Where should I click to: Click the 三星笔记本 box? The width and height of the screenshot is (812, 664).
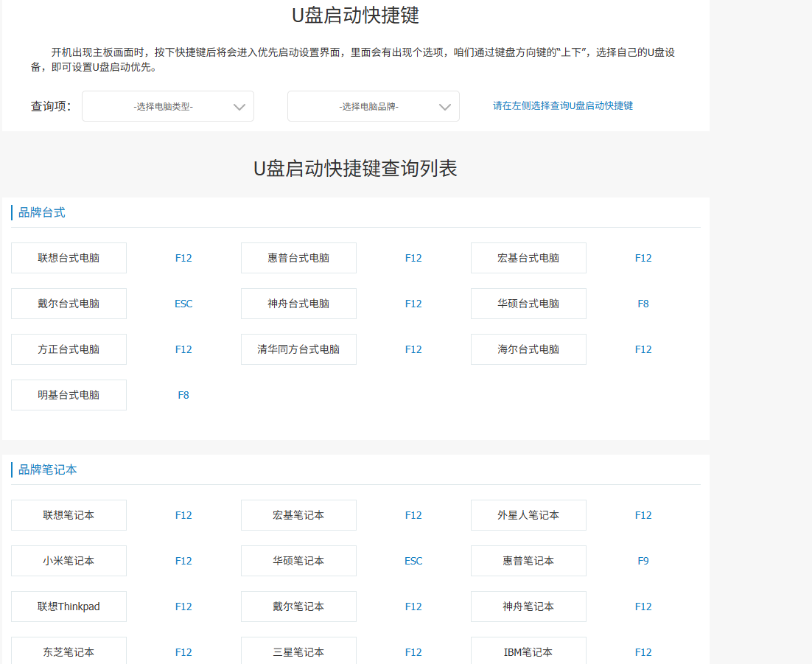coord(299,651)
